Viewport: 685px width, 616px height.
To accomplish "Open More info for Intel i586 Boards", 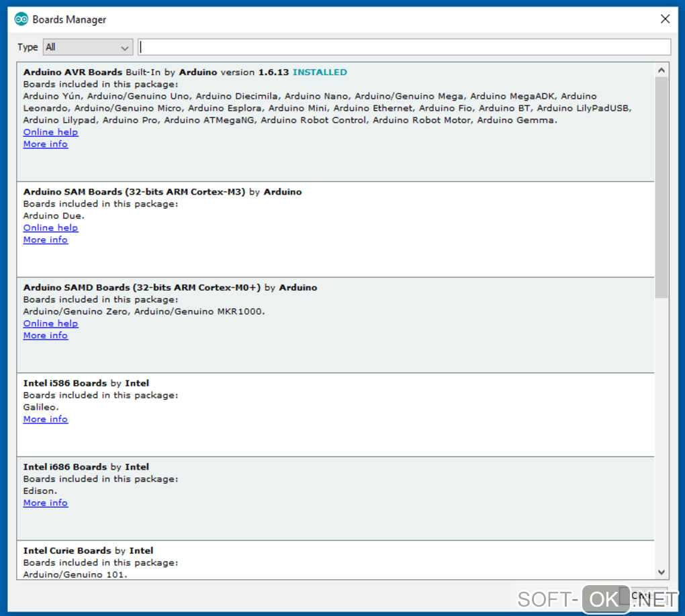I will pyautogui.click(x=46, y=419).
